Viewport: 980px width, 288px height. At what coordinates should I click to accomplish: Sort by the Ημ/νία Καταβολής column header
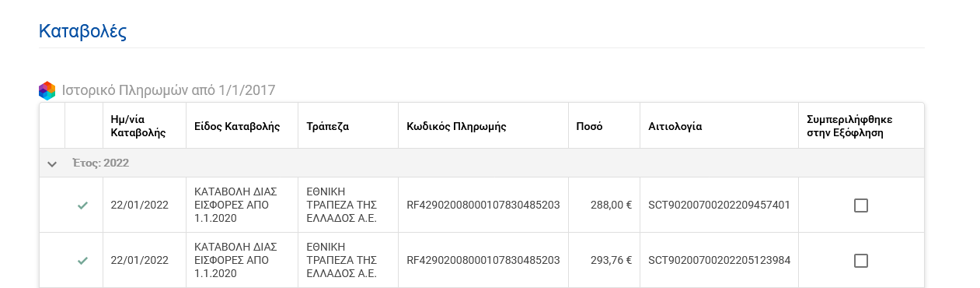139,126
